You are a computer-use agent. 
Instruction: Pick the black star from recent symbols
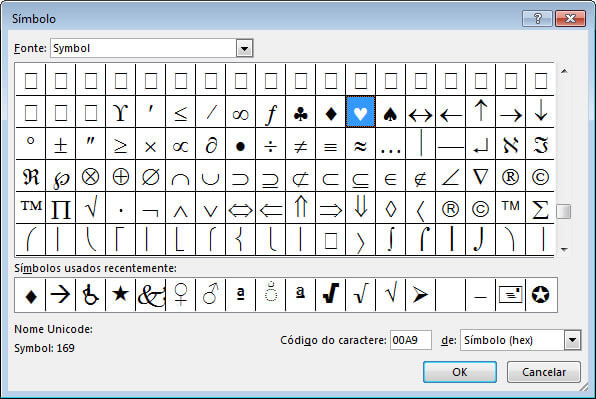point(120,294)
